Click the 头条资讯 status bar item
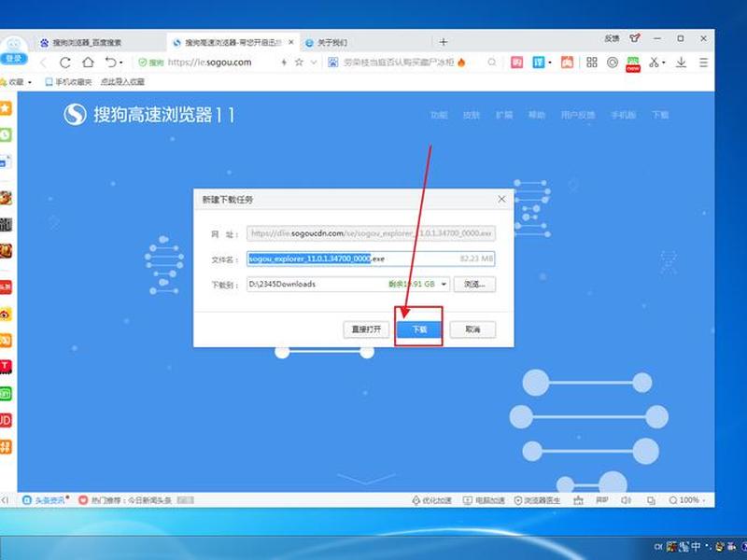Viewport: 747px width, 560px height. click(45, 500)
